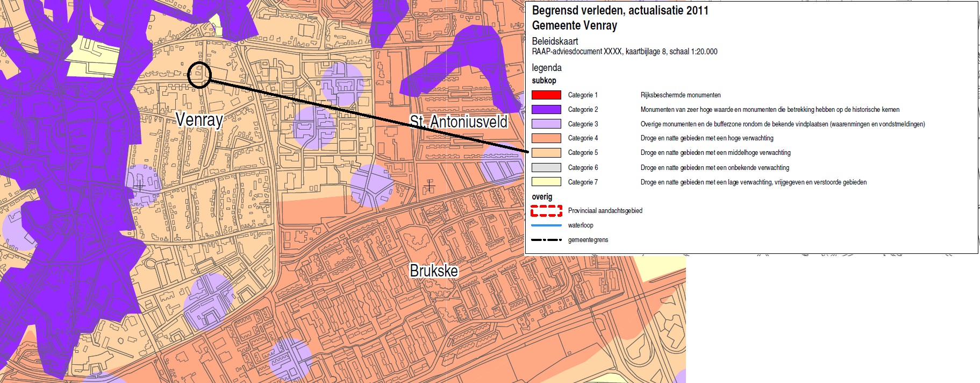Click the 'Gemeente Venray' heading
Image resolution: width=980 pixels, height=383 pixels.
point(575,25)
